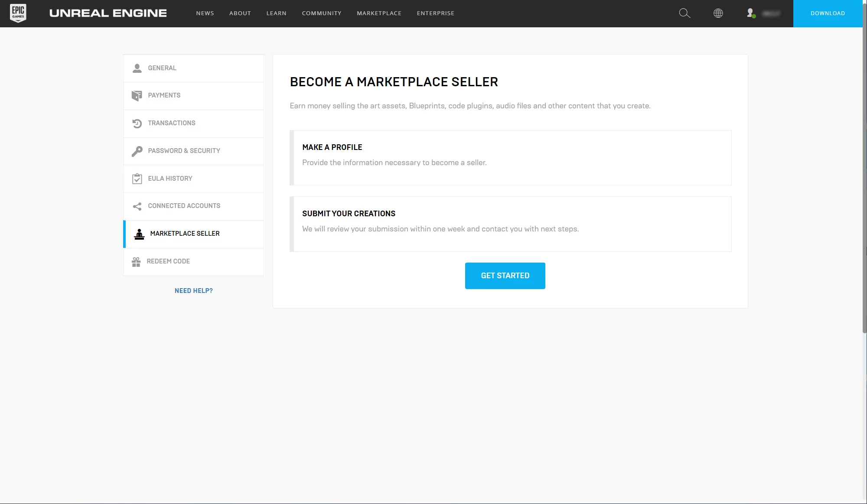
Task: Click the Payments tag icon
Action: point(137,96)
